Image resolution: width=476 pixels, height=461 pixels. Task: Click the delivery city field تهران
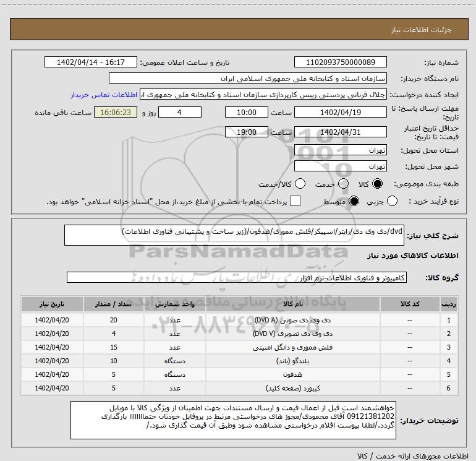(x=340, y=166)
